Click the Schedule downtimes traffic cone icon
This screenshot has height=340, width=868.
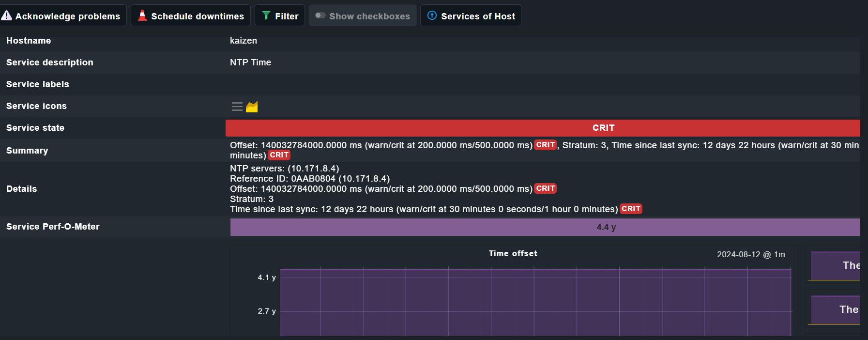coord(142,15)
